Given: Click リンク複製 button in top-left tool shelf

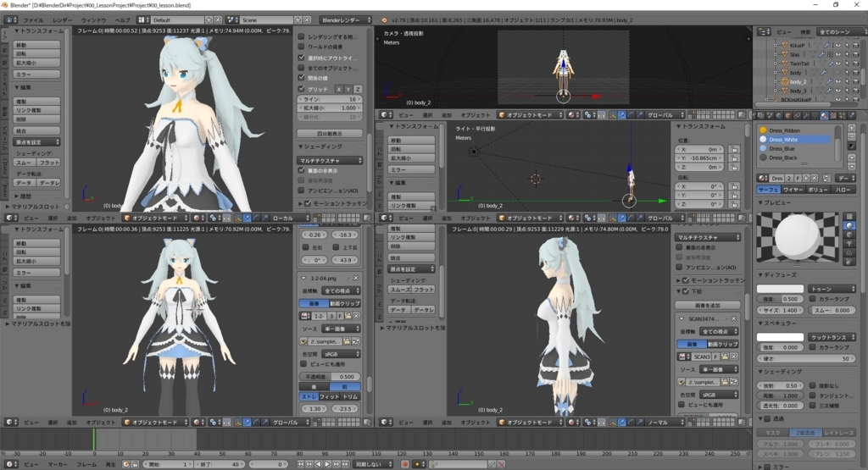Looking at the screenshot, I should pos(36,111).
